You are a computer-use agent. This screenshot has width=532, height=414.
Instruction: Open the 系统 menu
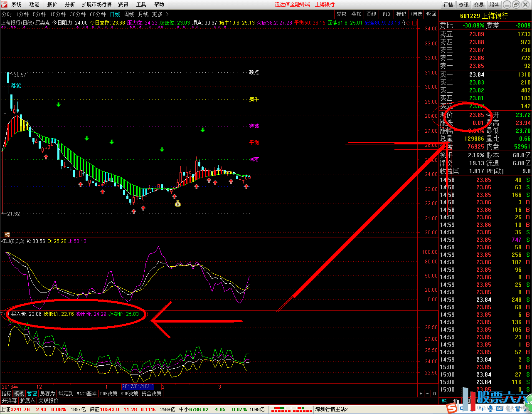(17, 5)
